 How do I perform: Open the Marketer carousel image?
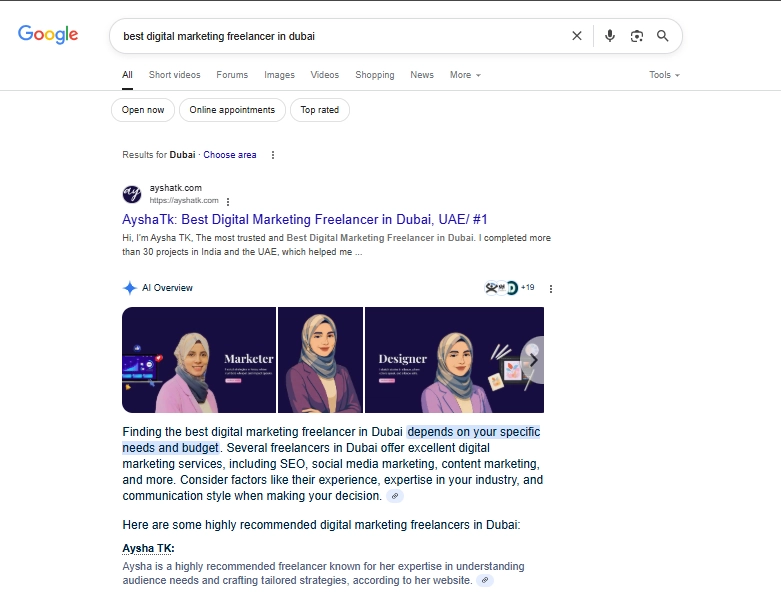(199, 360)
